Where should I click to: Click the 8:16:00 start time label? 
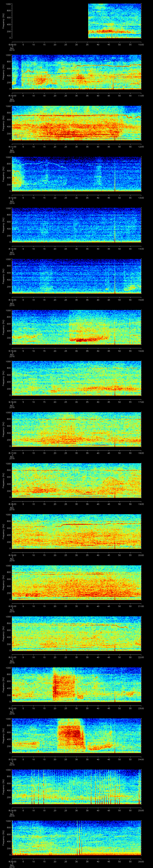click(x=12, y=402)
